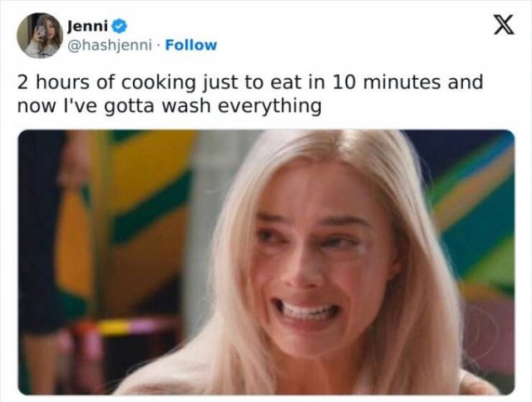Open the attached tweet photo
Image resolution: width=532 pixels, height=402 pixels.
coord(266,262)
